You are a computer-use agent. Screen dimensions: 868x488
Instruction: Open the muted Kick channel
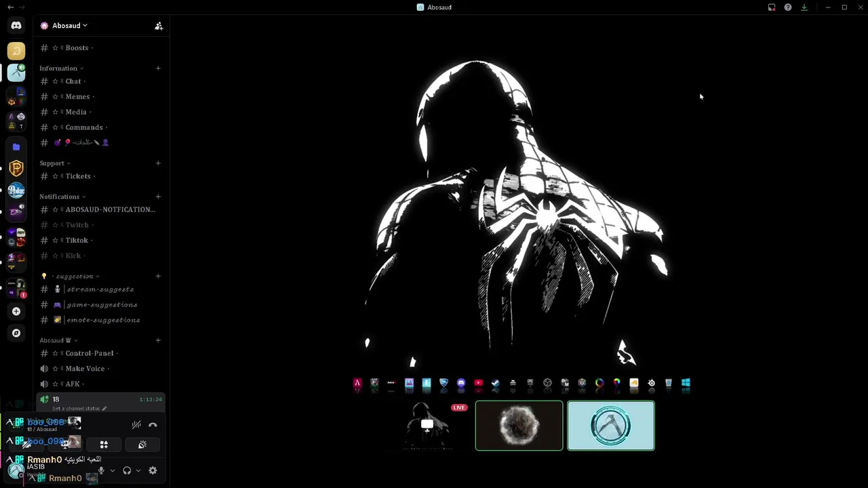pos(100,256)
